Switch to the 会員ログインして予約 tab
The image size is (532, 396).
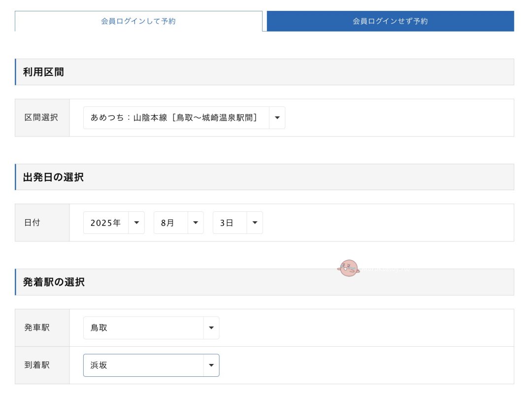(138, 21)
